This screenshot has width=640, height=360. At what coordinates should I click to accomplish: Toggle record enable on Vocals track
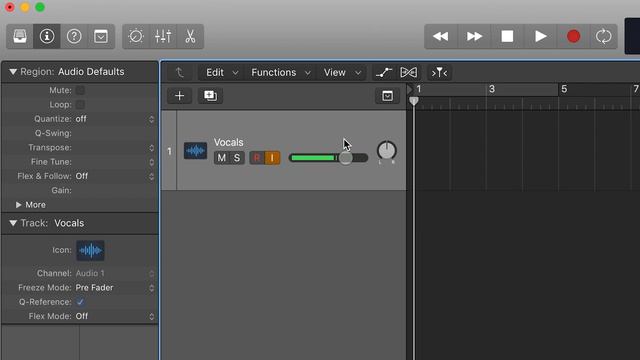coord(257,158)
